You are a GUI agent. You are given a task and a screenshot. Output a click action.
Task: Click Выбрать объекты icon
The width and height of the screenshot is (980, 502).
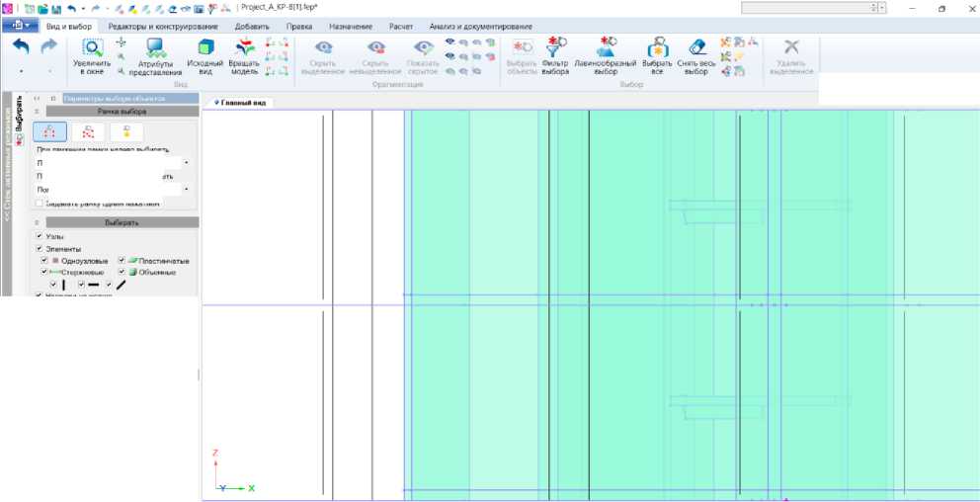[x=523, y=47]
